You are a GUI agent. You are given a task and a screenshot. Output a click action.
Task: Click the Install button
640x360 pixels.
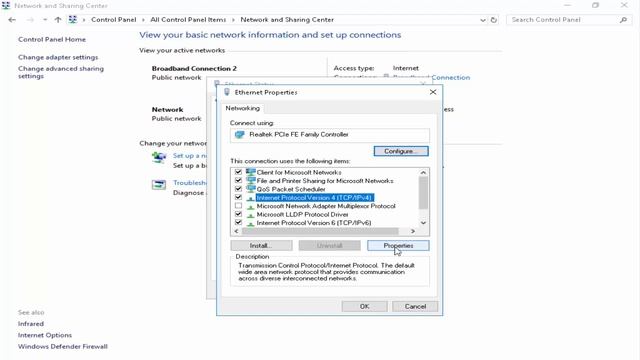click(x=261, y=245)
